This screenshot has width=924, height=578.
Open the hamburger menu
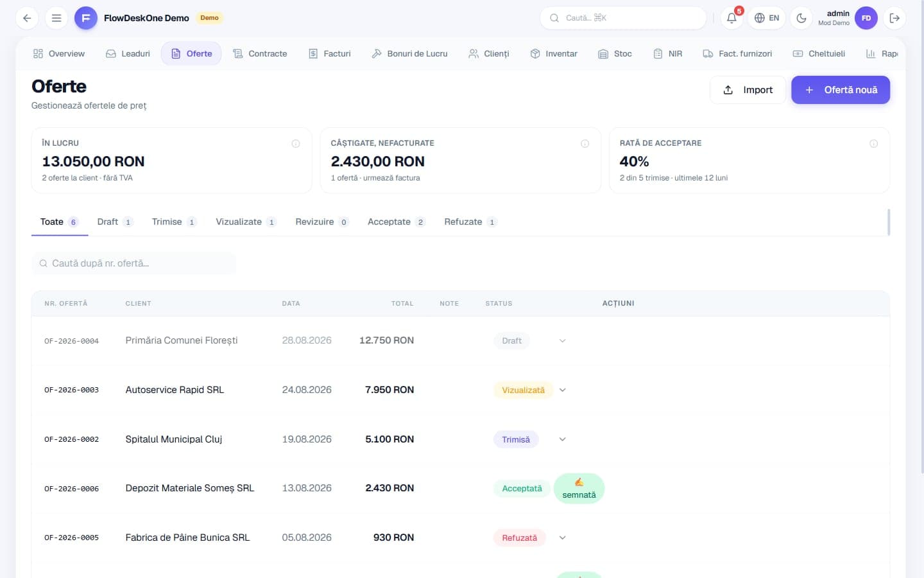point(56,18)
